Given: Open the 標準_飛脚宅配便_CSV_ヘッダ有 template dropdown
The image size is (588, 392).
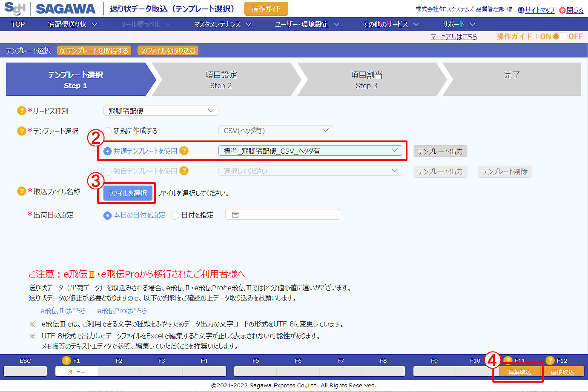Looking at the screenshot, I should tap(310, 151).
